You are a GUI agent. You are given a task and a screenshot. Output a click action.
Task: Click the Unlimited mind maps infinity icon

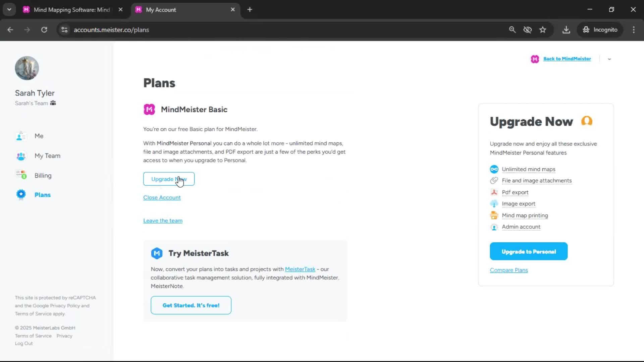[x=494, y=169]
